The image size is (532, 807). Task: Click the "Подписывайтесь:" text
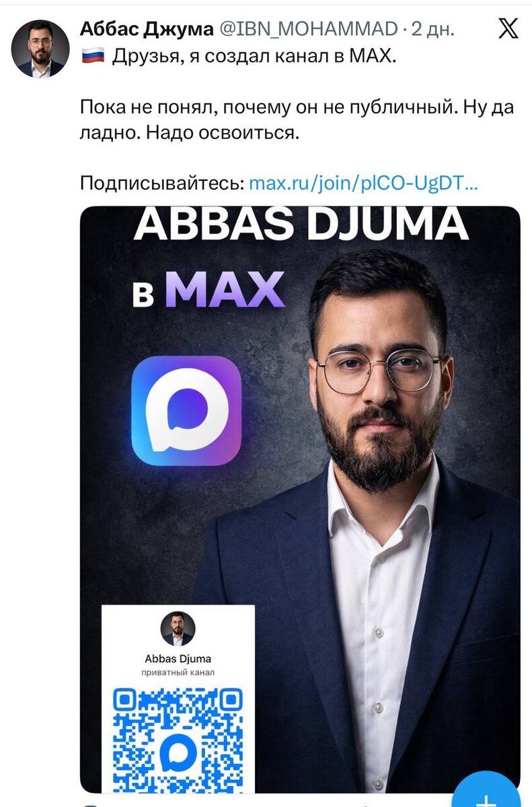coord(162,184)
